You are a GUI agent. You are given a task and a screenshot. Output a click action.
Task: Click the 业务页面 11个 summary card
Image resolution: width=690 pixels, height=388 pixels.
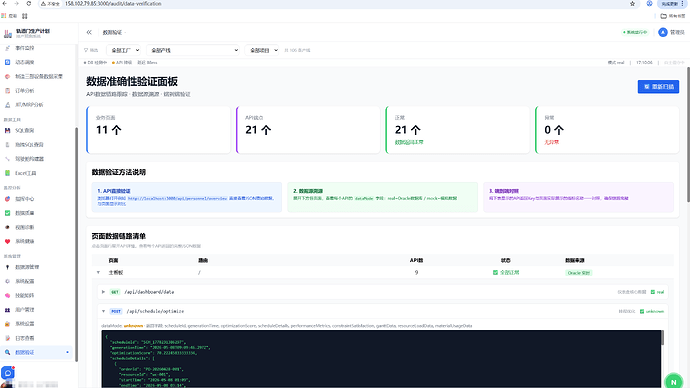[x=158, y=130]
